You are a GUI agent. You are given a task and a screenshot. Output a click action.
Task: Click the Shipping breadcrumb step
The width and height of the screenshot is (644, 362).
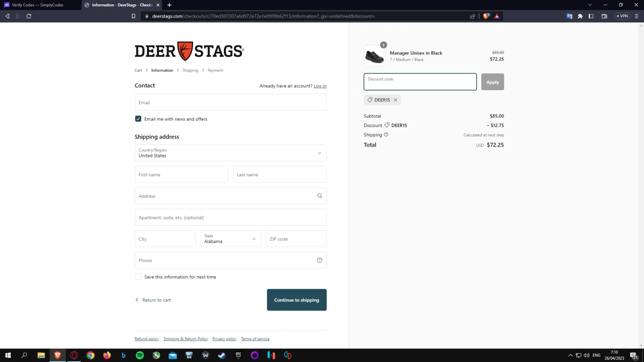[190, 70]
